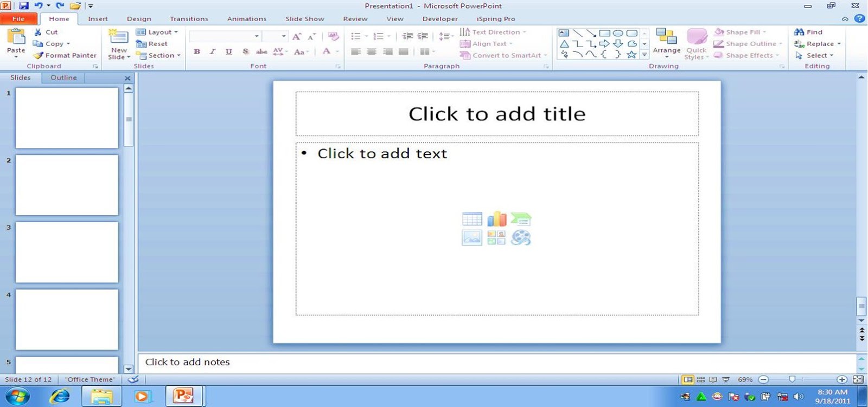868x407 pixels.
Task: Click Decrease Font Size icon
Action: point(311,36)
